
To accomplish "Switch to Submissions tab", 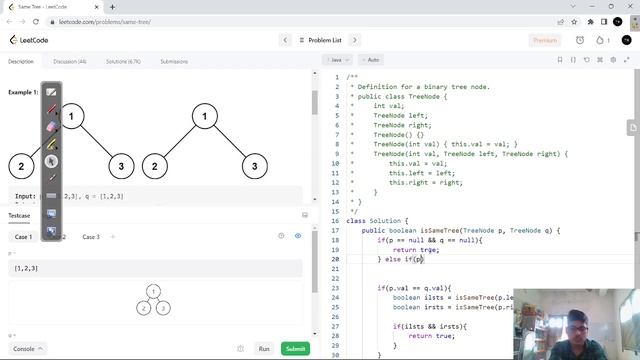I will (x=174, y=62).
